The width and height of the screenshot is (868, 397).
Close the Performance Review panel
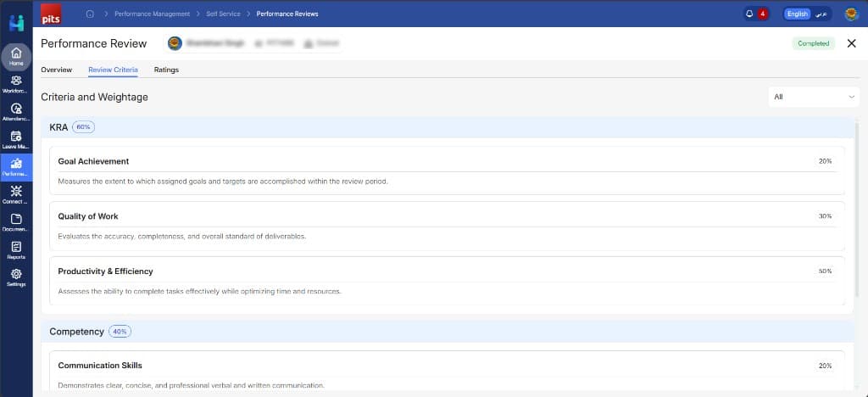click(x=851, y=43)
